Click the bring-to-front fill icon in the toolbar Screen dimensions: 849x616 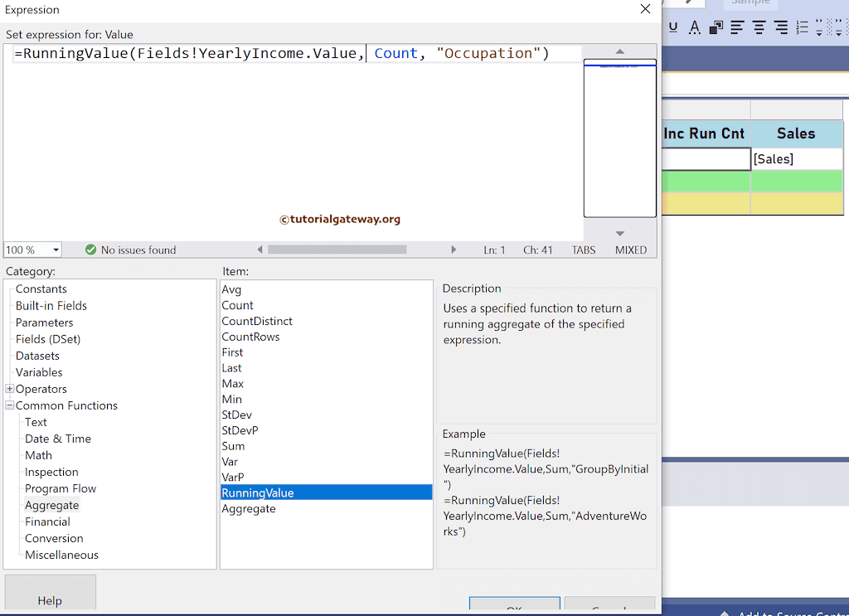tap(716, 27)
